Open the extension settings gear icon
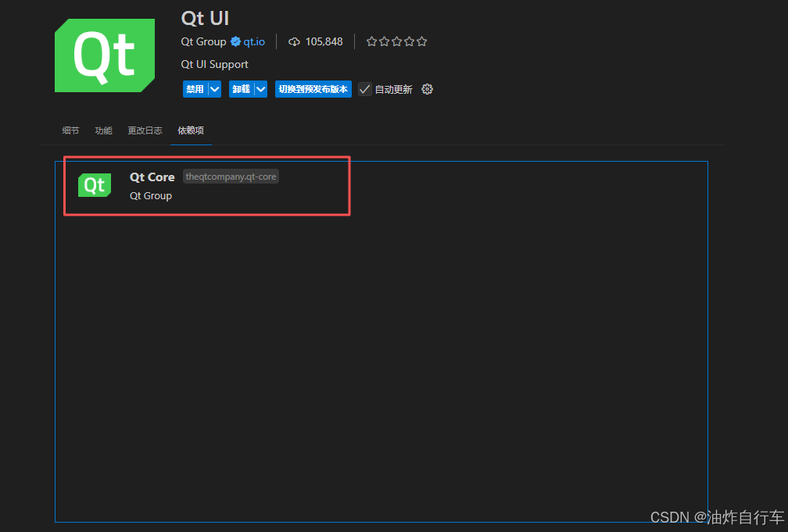This screenshot has height=532, width=788. [427, 89]
